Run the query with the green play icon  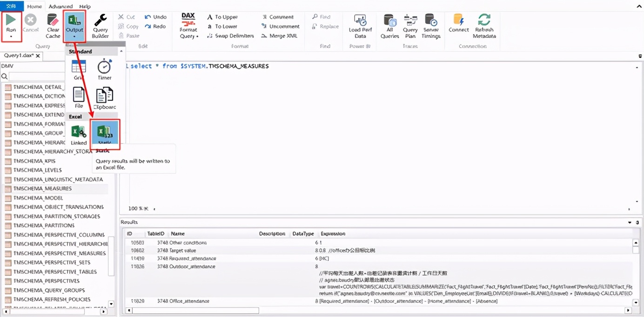11,20
